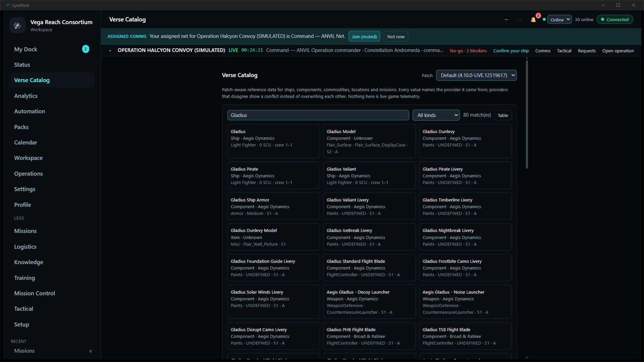The width and height of the screenshot is (644, 362).
Task: Open Tactical in the operation bar
Action: (564, 51)
